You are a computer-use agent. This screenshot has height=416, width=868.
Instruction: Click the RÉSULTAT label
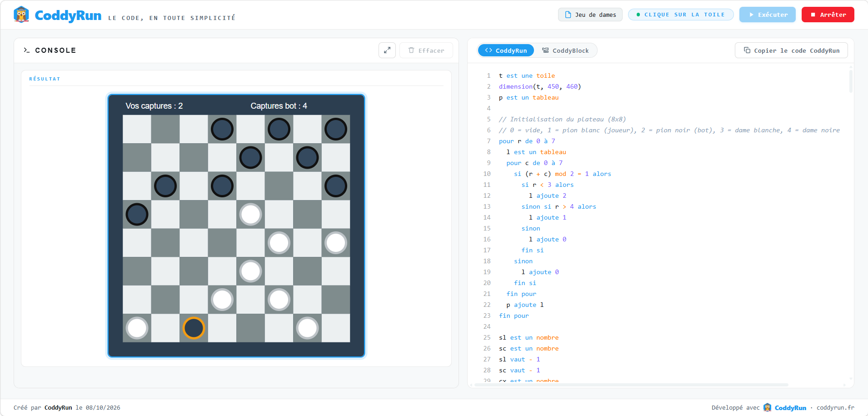[45, 79]
